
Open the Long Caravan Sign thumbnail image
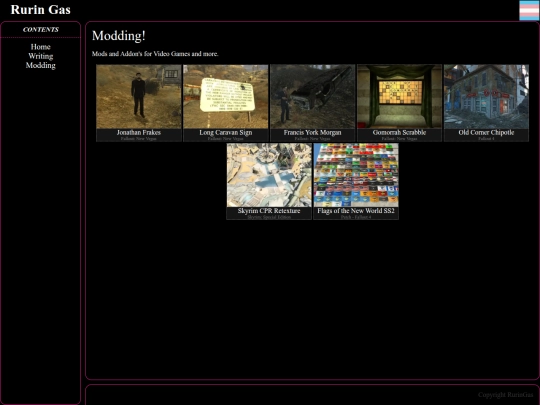coord(226,97)
